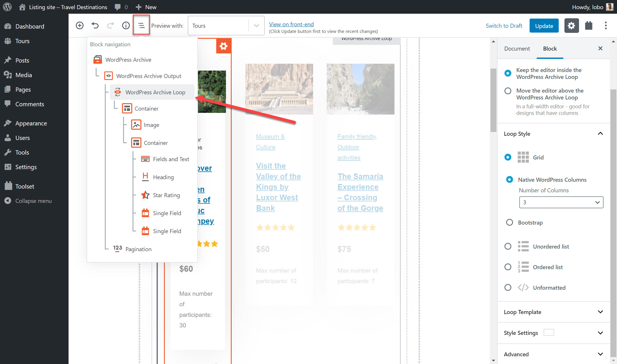This screenshot has height=364, width=617.
Task: Open the content structure info icon
Action: click(126, 25)
